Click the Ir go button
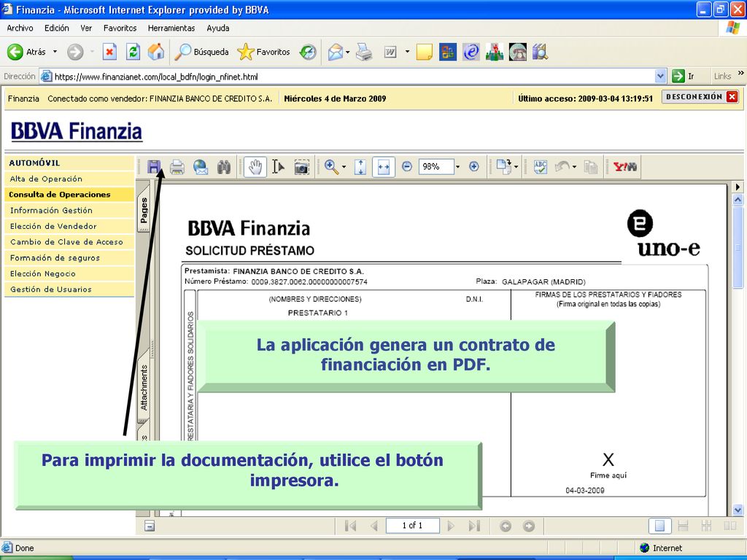This screenshot has width=747, height=560. (683, 76)
